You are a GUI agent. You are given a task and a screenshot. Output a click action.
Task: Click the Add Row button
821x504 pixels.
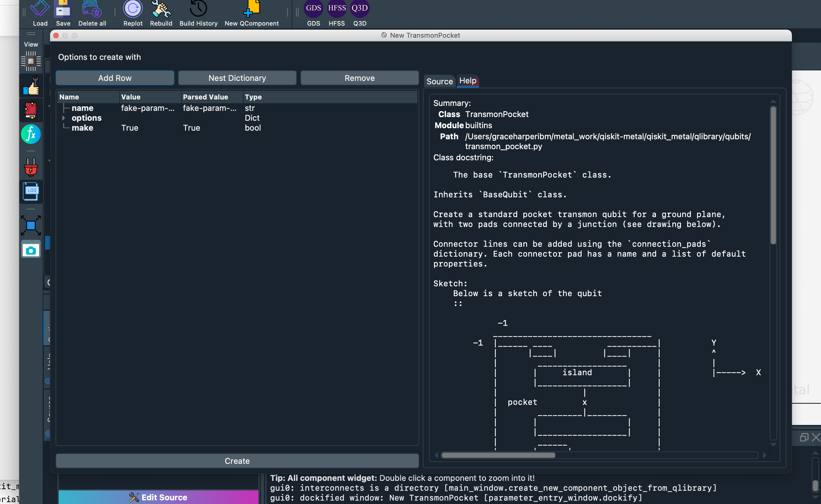point(115,78)
